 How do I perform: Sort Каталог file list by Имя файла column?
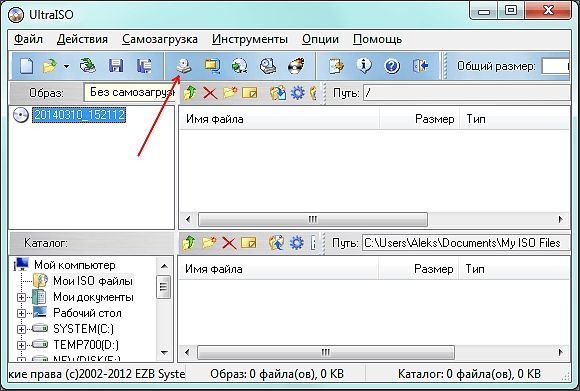(x=278, y=269)
